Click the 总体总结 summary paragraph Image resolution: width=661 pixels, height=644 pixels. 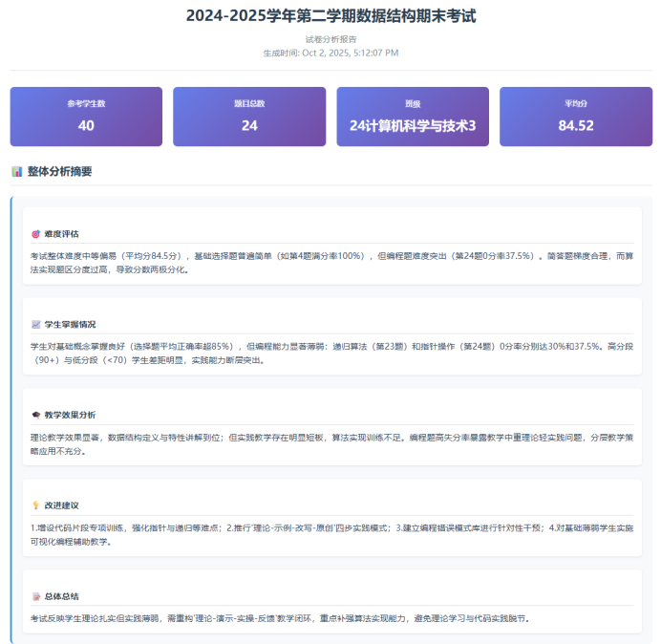tap(277, 618)
